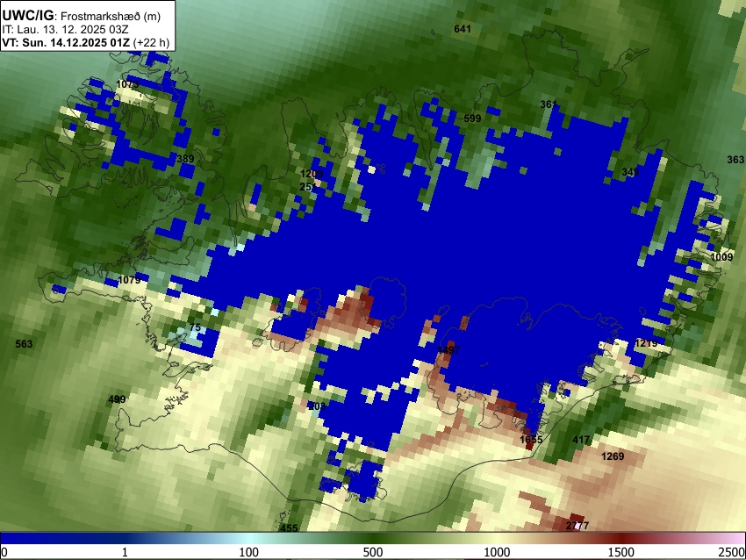Click the map value 2777
Viewport: 746px width, 560px height.
(x=577, y=526)
